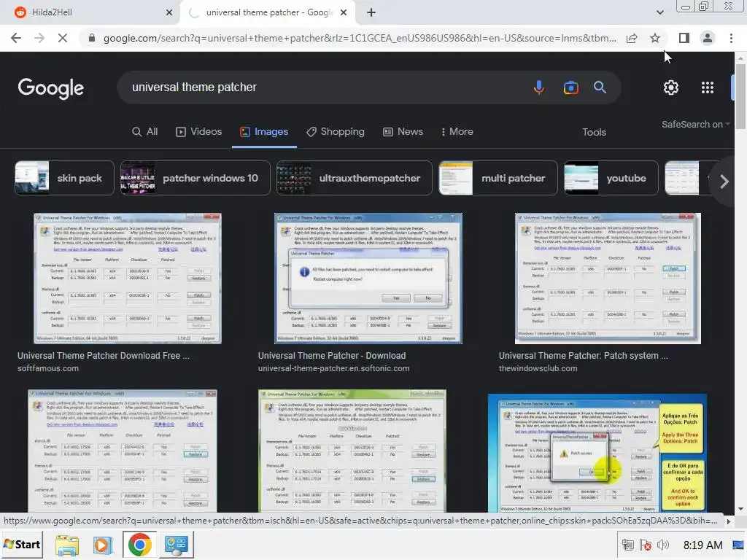Filter images by patcher windows 10 chip
This screenshot has height=560, width=747.
pos(195,178)
